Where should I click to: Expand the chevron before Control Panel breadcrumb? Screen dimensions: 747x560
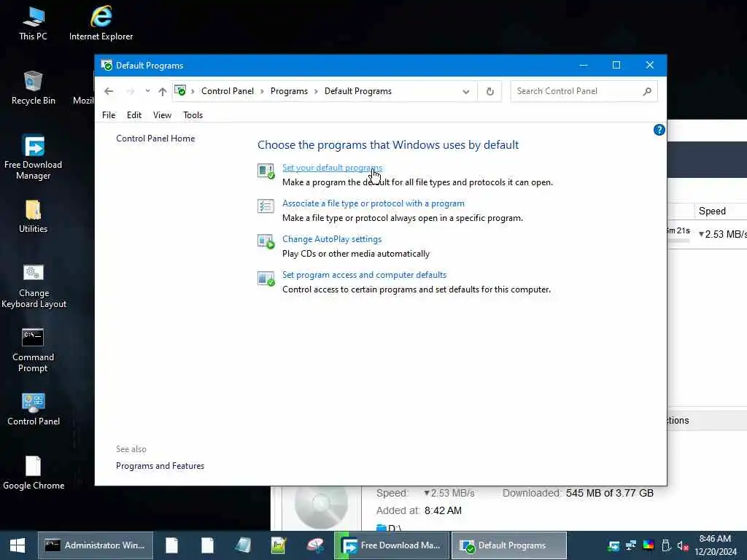point(193,91)
